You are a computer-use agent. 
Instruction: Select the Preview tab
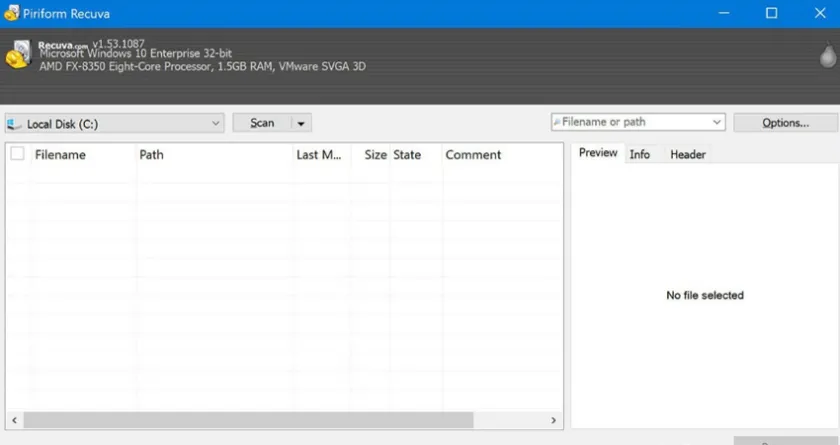[598, 153]
